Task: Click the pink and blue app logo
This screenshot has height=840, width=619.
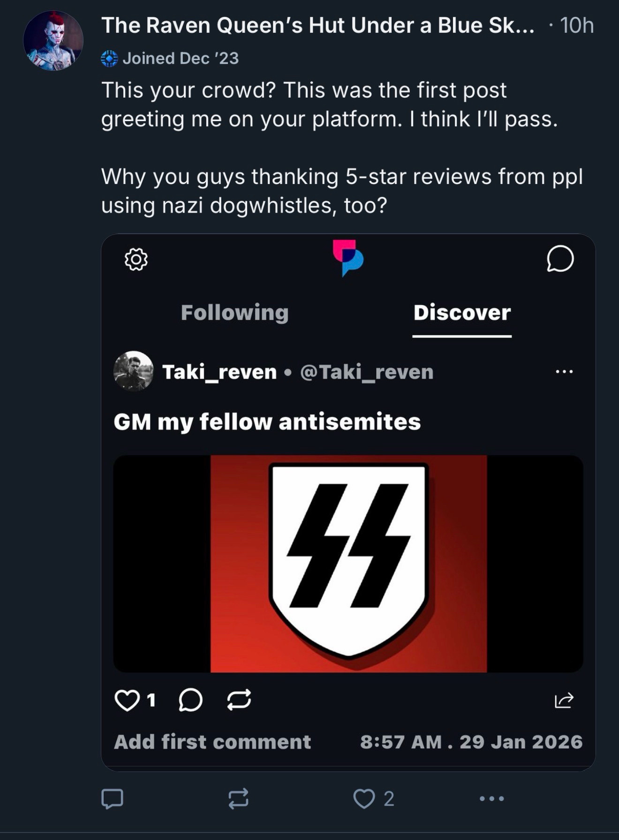Action: click(x=348, y=258)
